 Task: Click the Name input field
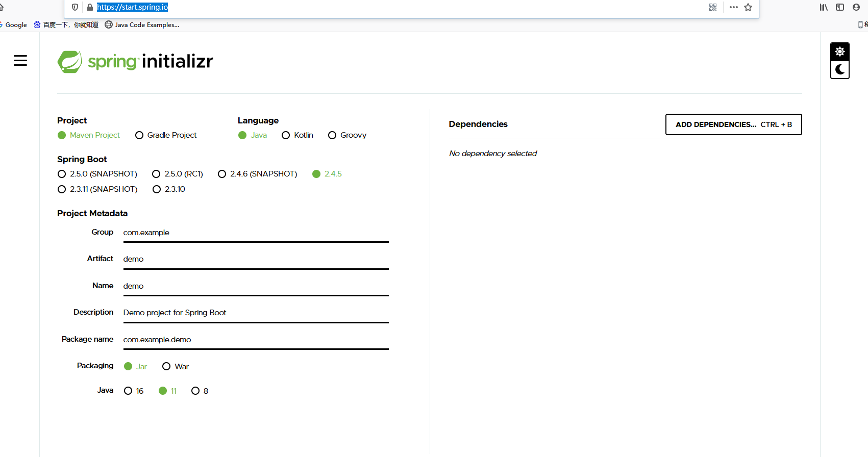[256, 286]
